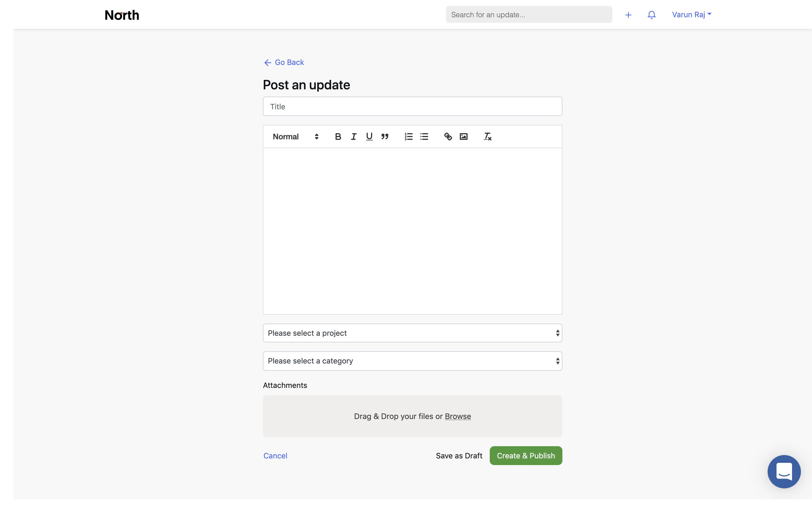Toggle italic formatting
812x515 pixels.
pos(353,136)
